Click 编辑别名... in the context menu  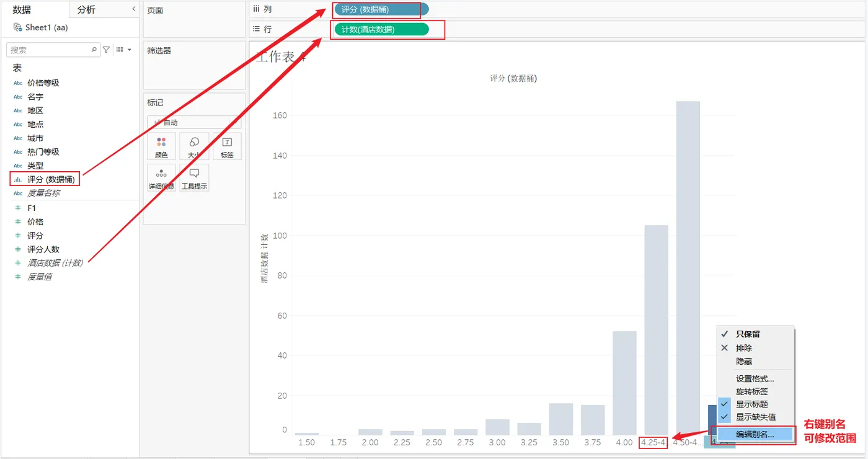[755, 435]
